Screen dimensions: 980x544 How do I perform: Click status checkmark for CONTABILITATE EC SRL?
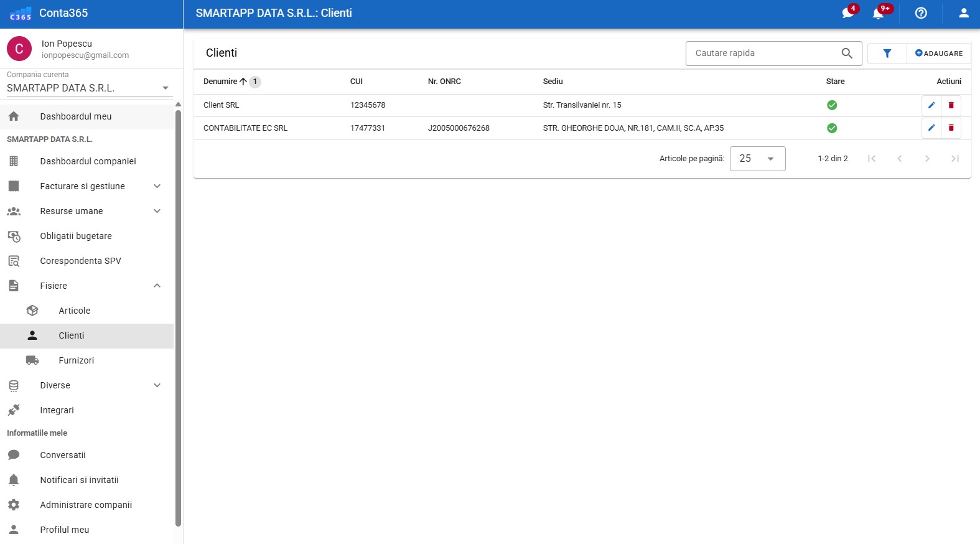pos(831,128)
